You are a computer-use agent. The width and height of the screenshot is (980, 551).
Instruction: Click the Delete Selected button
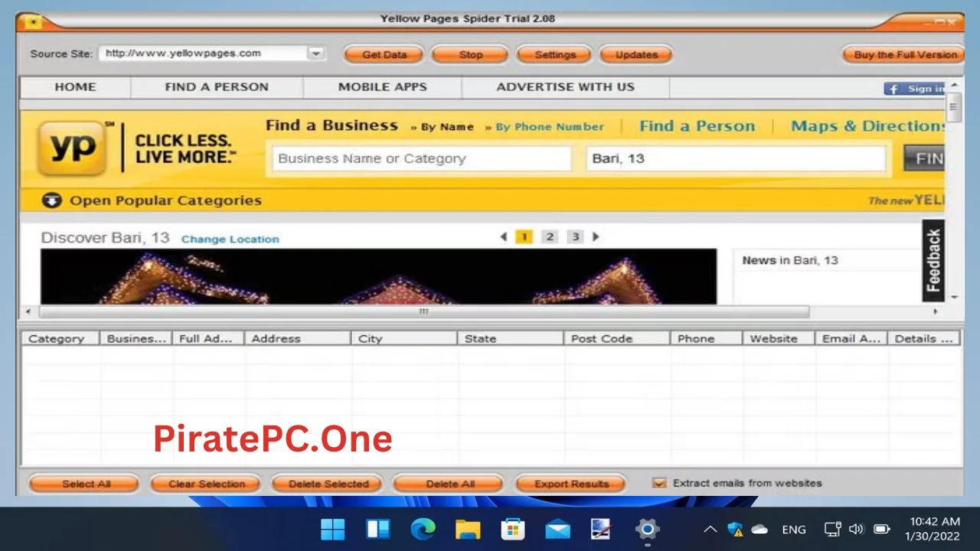[x=328, y=484]
